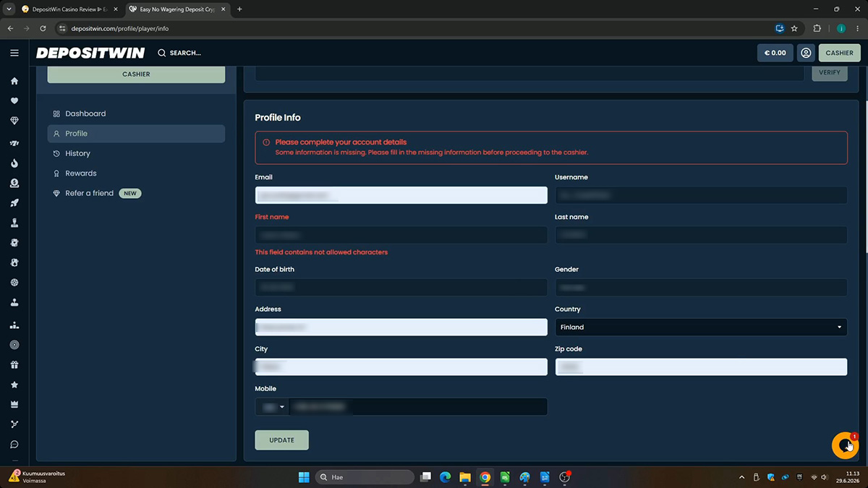Select Profile in the profile menu
868x488 pixels.
click(136, 134)
